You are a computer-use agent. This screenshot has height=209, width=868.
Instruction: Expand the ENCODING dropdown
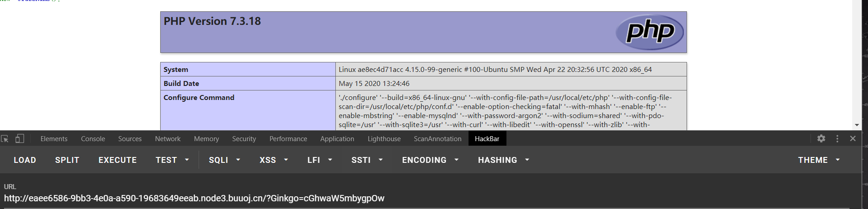point(430,160)
